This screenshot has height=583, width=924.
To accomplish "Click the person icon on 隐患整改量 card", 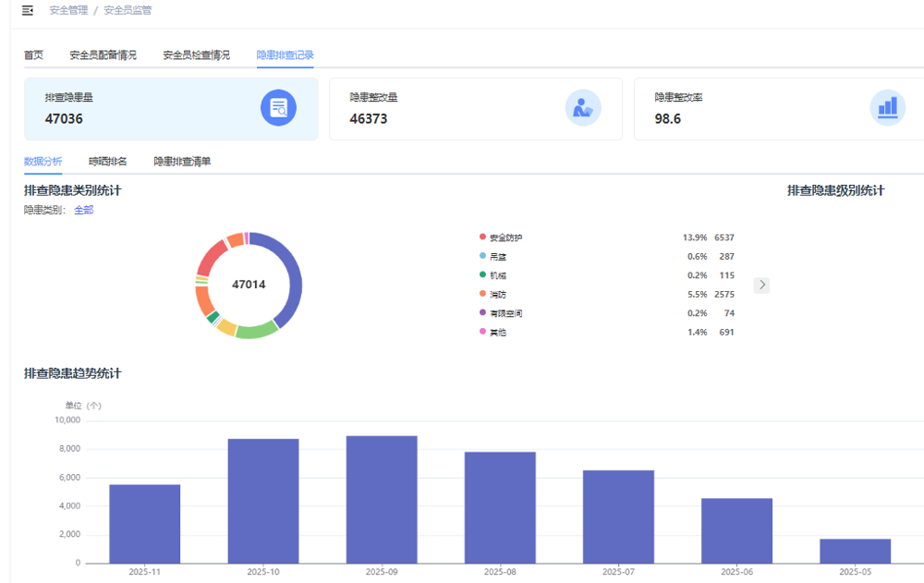I will point(583,108).
